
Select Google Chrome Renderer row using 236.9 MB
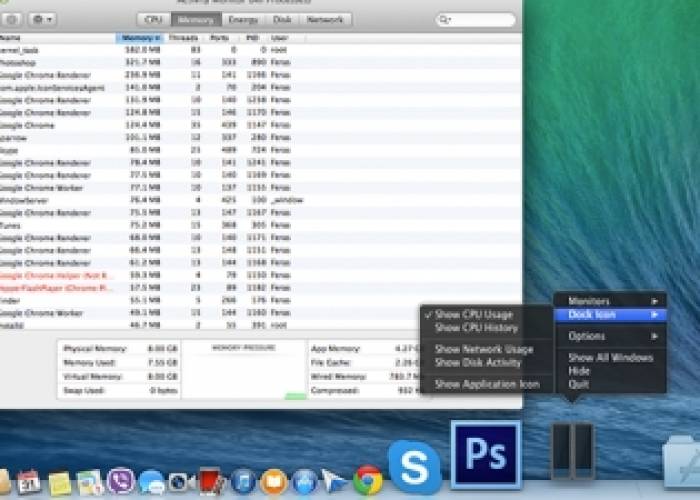pos(261,75)
